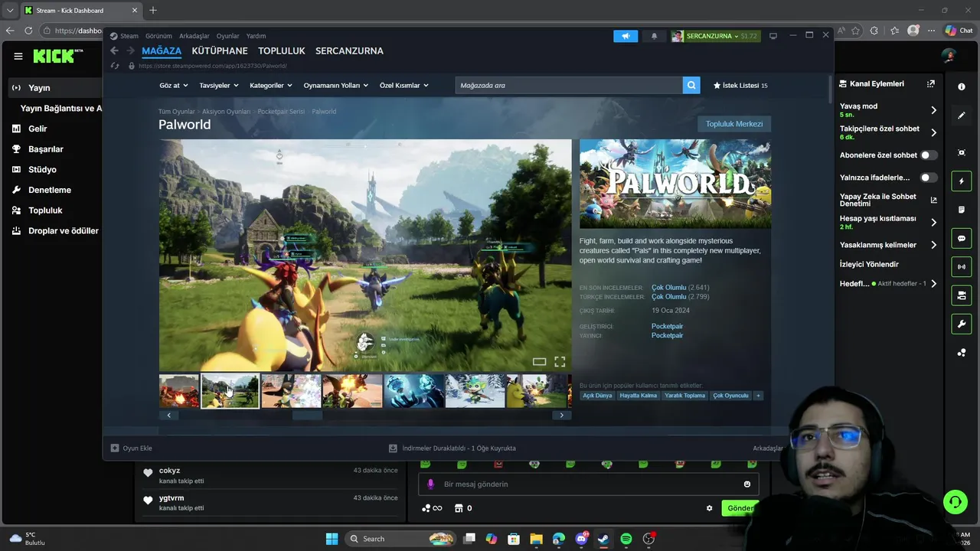Open the chat bubble icon in Kick rail
980x551 pixels.
[x=962, y=239]
